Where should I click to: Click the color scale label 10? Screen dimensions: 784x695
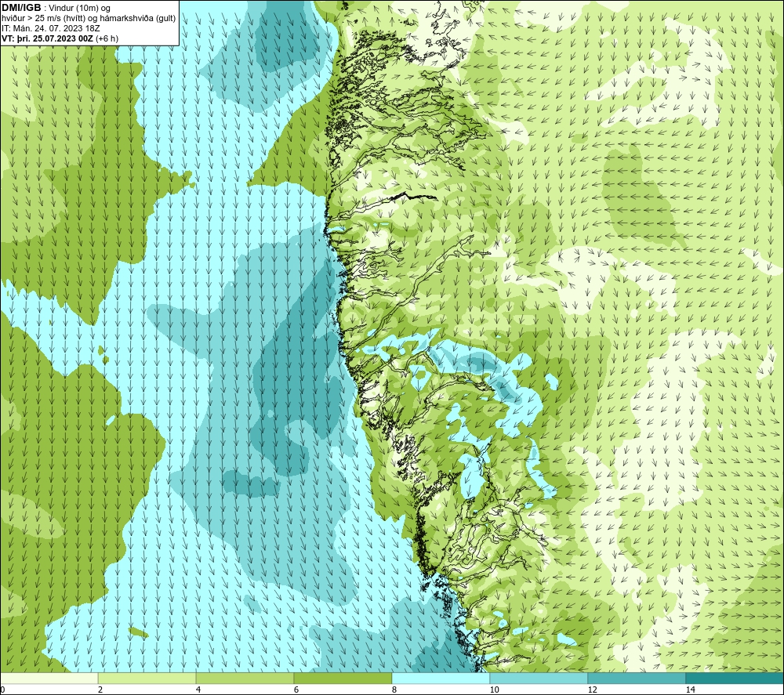pyautogui.click(x=495, y=690)
